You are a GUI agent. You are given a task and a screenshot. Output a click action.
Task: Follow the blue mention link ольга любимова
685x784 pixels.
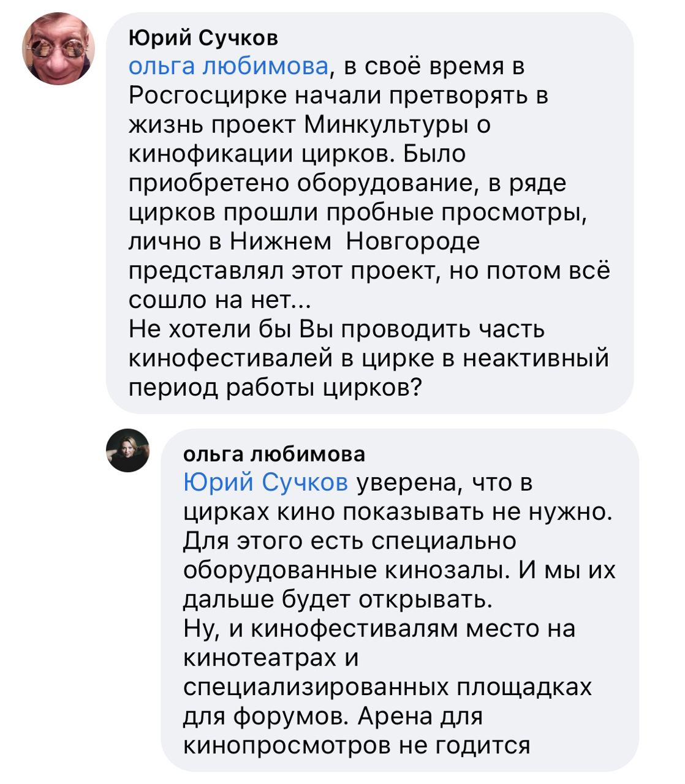click(229, 66)
